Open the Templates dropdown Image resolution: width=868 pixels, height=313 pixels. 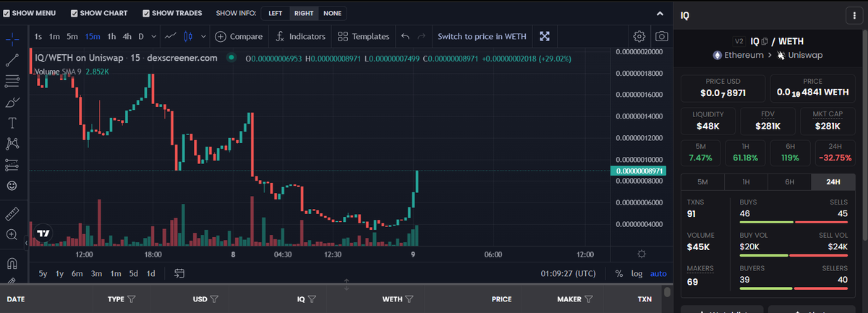(x=364, y=36)
